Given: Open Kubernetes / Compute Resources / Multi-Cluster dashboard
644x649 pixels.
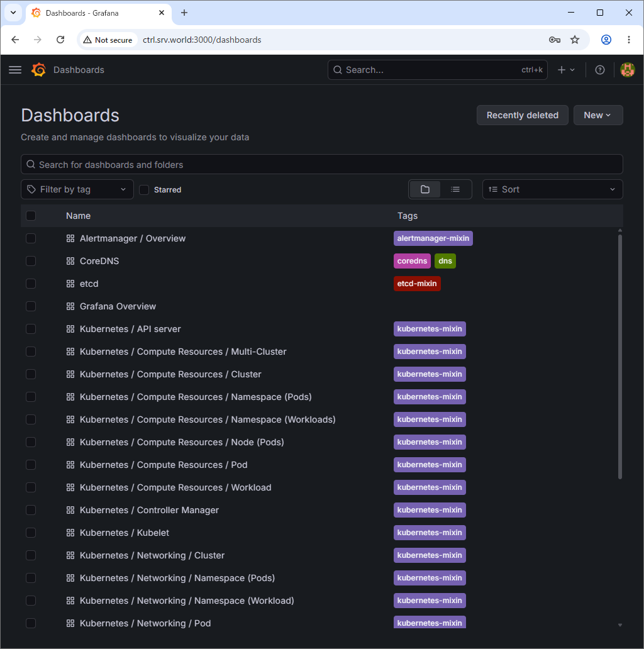Looking at the screenshot, I should (x=183, y=352).
